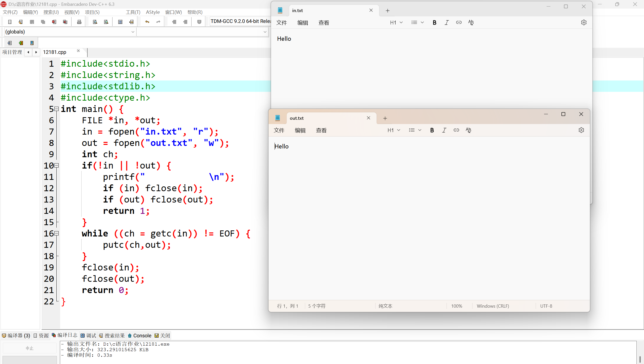The height and width of the screenshot is (364, 644).
Task: Click the Print icon in Dev-C++ toolbar
Action: point(79,22)
